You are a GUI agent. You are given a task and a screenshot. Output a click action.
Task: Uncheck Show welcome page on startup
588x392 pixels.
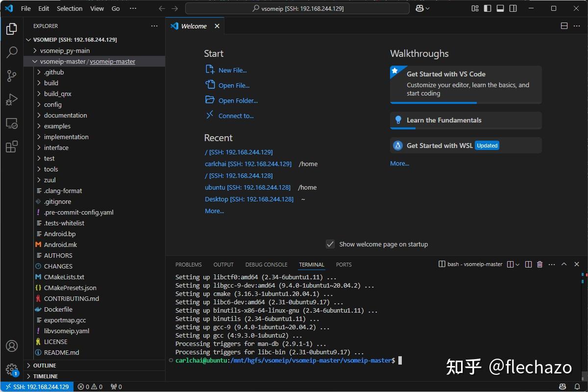pyautogui.click(x=330, y=244)
